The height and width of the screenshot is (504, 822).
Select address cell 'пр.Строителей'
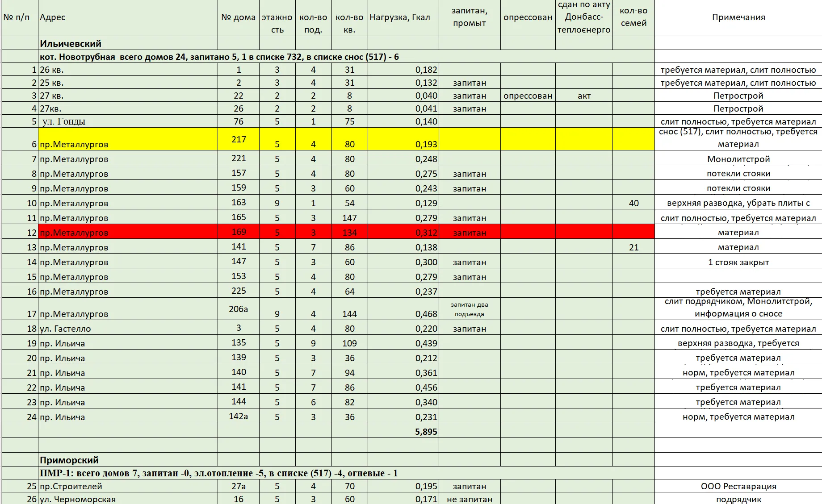tap(128, 486)
